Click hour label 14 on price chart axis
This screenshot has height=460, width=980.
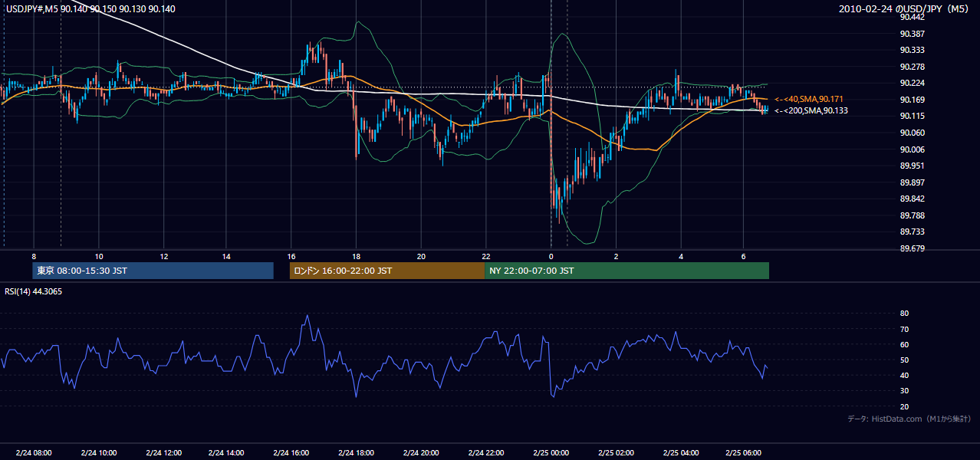pos(227,256)
